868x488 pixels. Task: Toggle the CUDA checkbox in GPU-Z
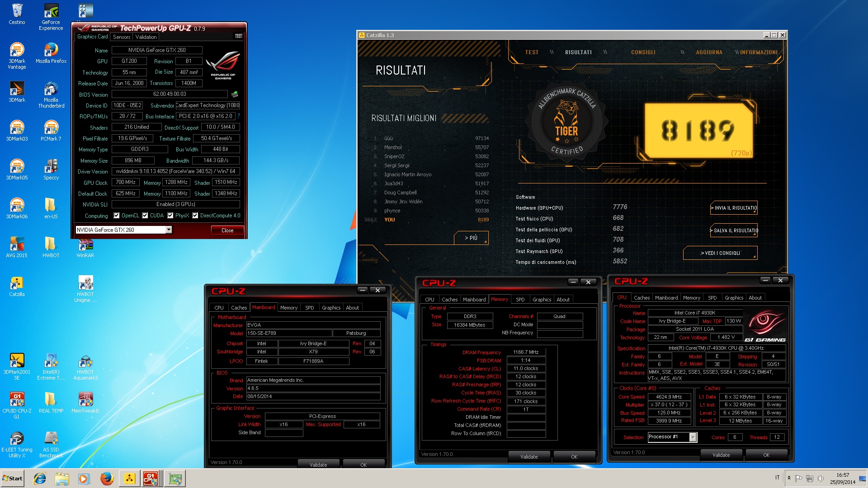click(x=145, y=216)
